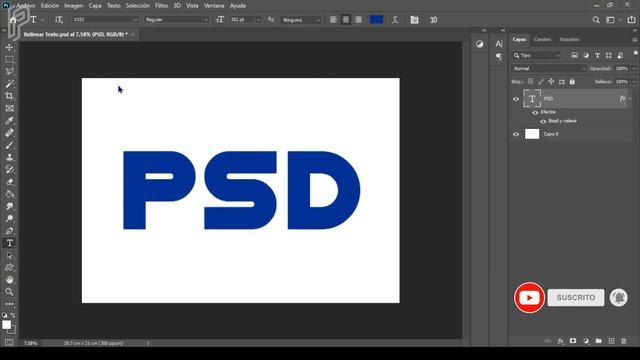Select the Paint Bucket tool
The image size is (640, 360).
click(9, 194)
